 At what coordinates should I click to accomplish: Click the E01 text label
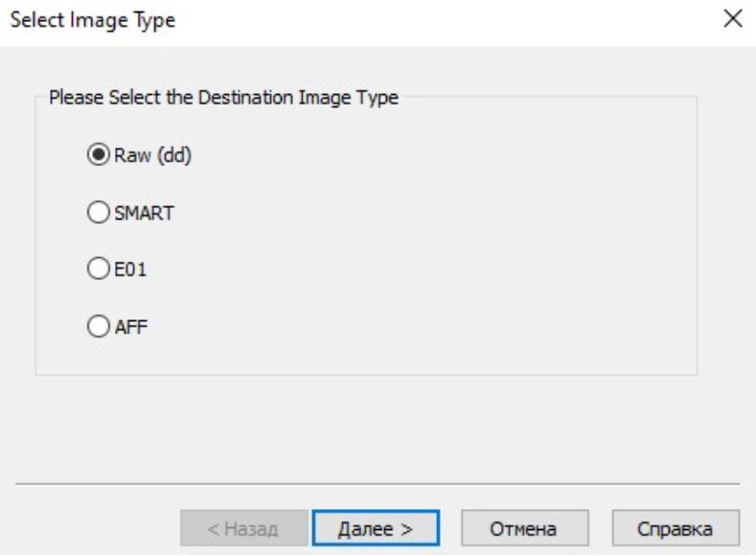pos(129,269)
